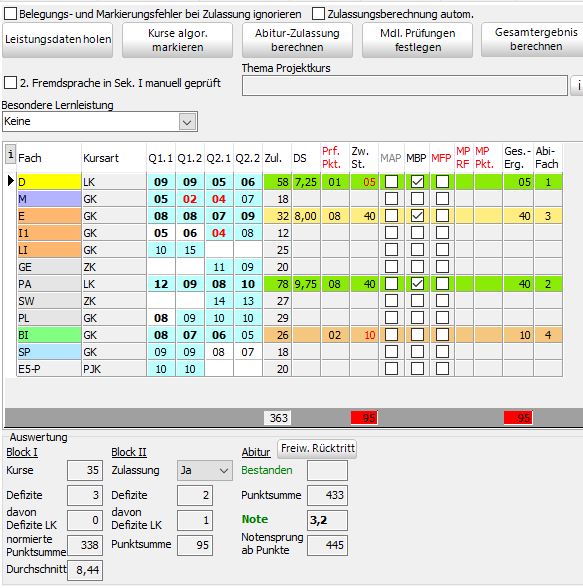Check MBP checkbox in row SP
Screen dimensions: 583x588
(417, 352)
